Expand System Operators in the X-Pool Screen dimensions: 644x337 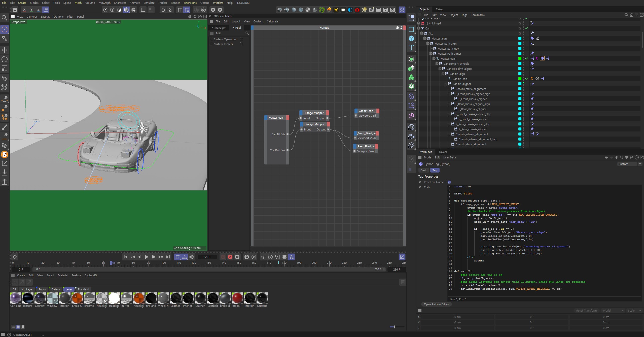(211, 39)
